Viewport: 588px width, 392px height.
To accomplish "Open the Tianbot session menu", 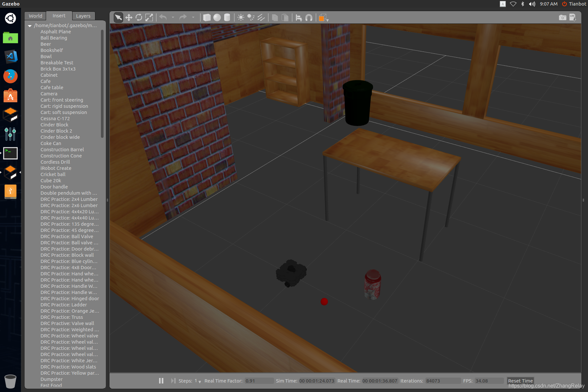I will point(574,4).
